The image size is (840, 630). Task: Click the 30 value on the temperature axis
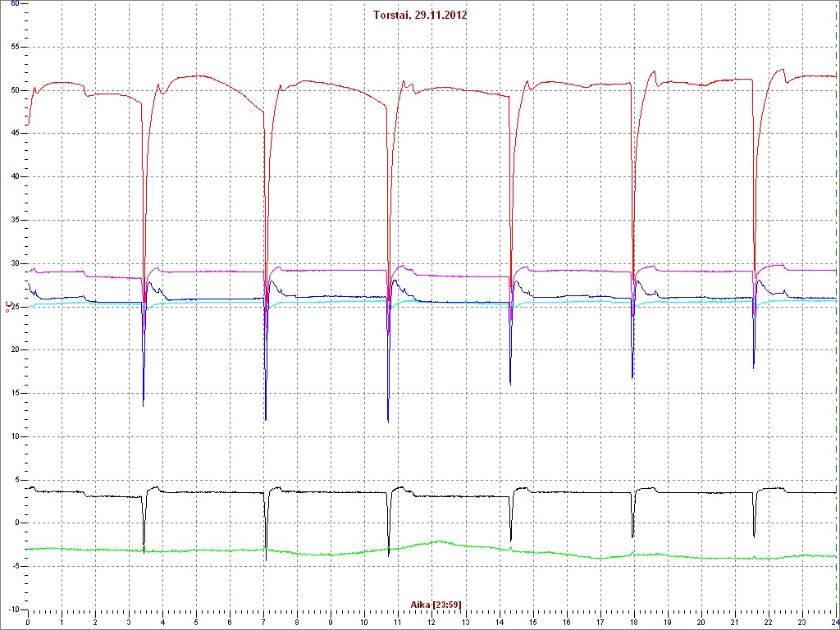[x=14, y=263]
